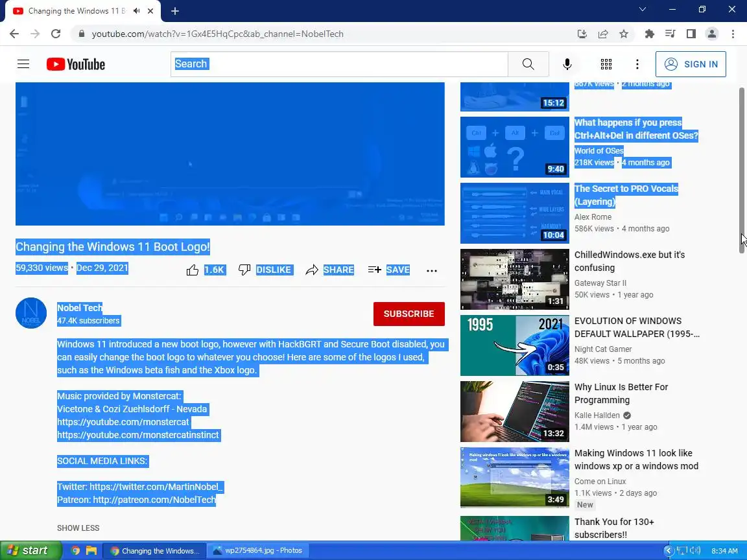Open file explorer quick launch folder icon
This screenshot has height=560, width=747.
[91, 550]
